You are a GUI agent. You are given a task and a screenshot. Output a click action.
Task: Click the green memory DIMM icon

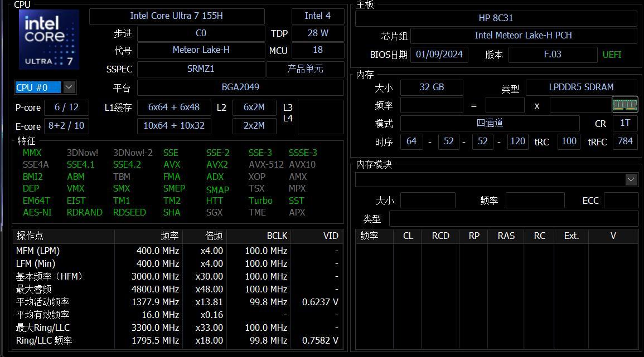click(625, 104)
